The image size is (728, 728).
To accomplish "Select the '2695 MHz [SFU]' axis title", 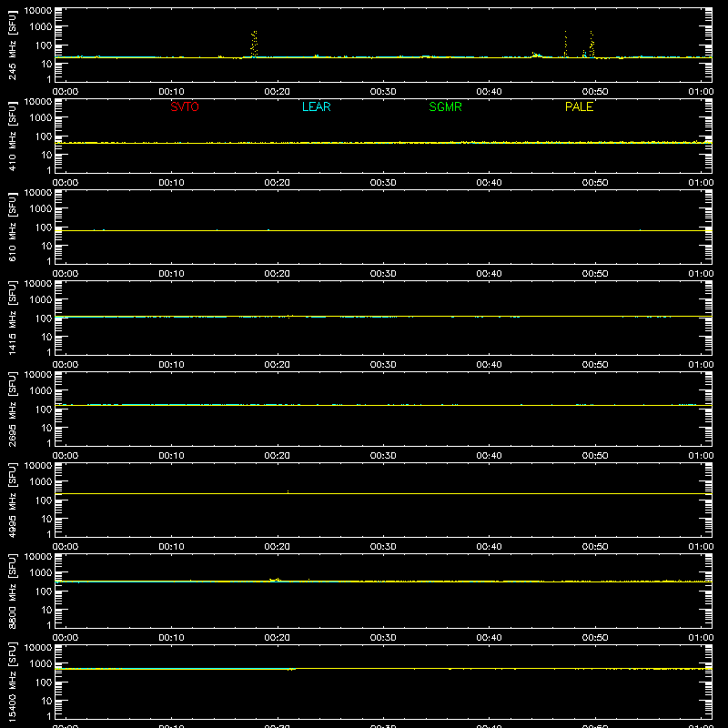I will coord(13,409).
